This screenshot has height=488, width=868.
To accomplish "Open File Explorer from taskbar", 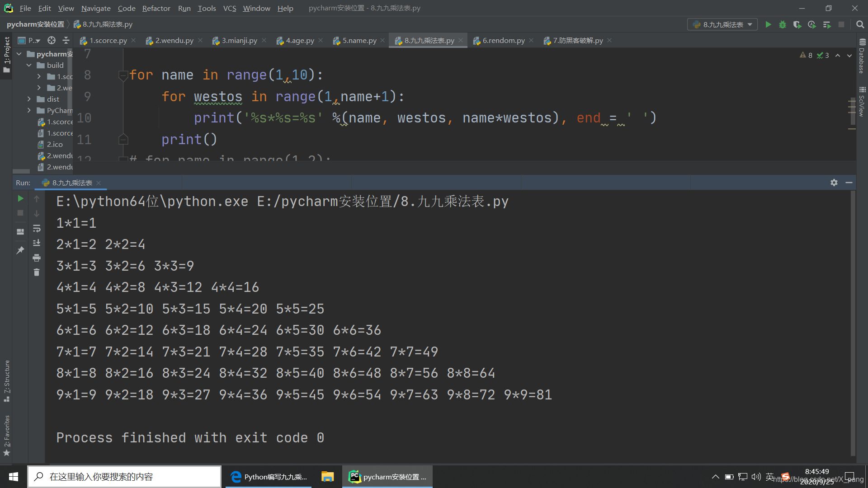I will (327, 477).
